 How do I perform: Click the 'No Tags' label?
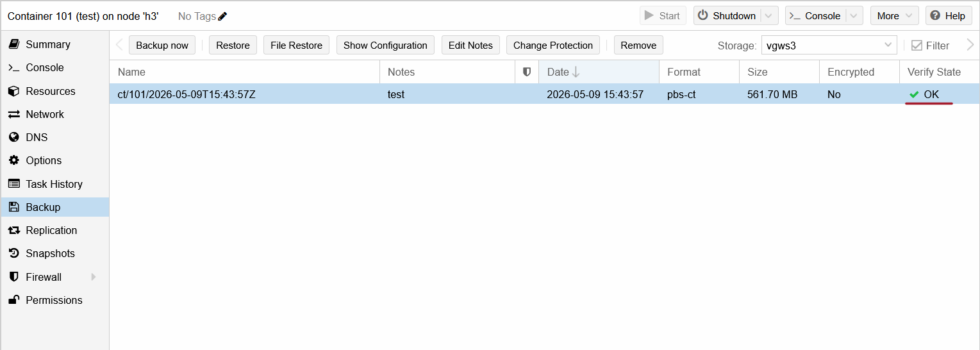[x=197, y=16]
